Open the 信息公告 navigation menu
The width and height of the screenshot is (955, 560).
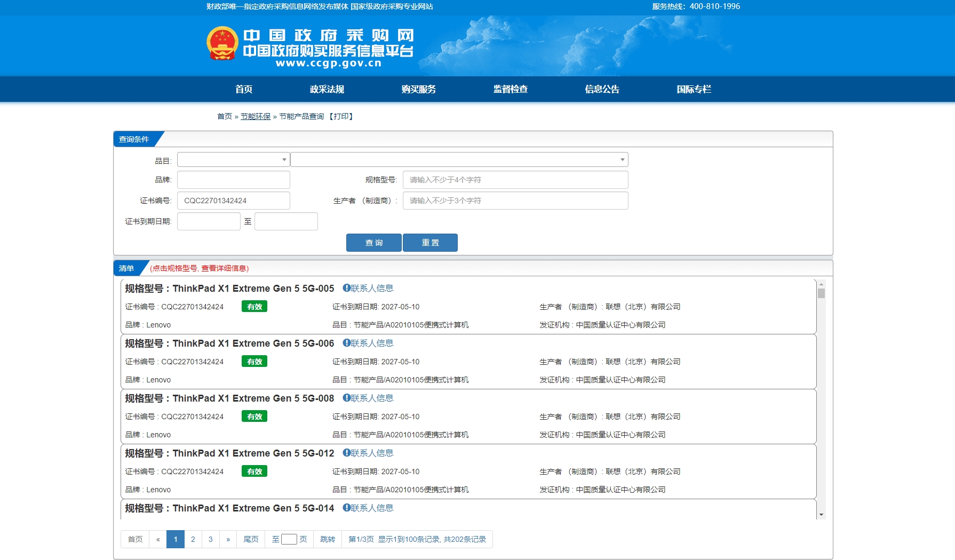[602, 89]
